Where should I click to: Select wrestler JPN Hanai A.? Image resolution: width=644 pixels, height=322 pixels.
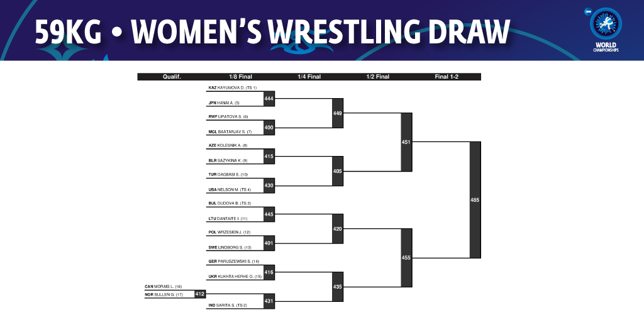pyautogui.click(x=224, y=103)
